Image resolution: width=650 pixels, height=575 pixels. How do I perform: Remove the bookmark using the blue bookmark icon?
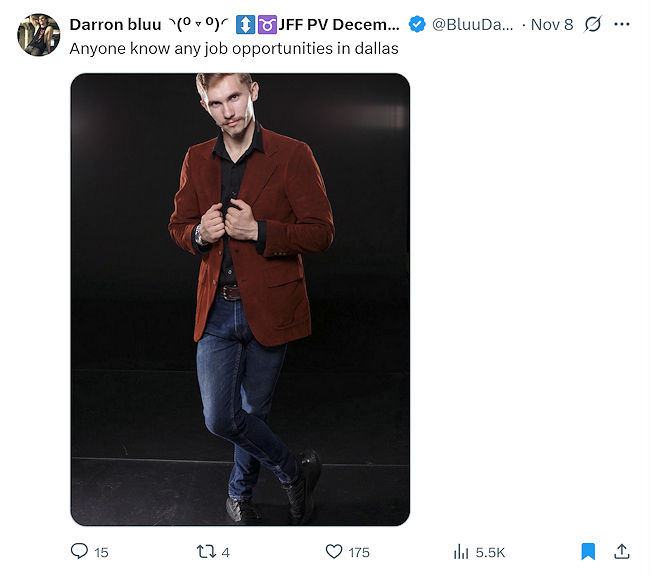(589, 551)
